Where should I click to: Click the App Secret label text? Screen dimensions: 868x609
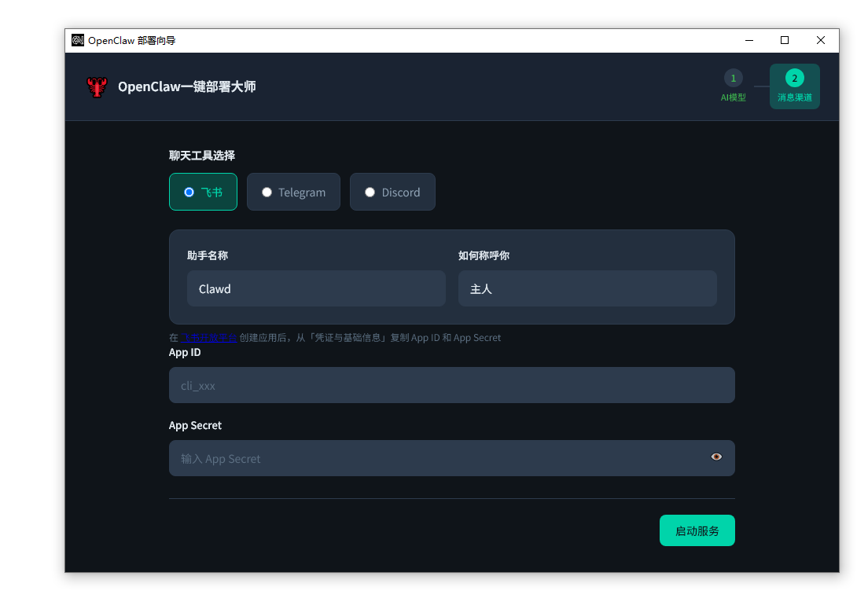pyautogui.click(x=195, y=425)
